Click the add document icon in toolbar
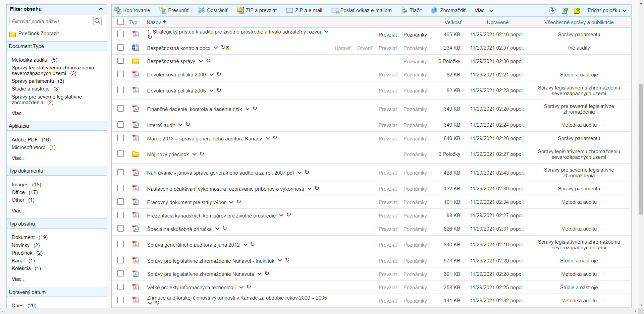 tap(565, 10)
